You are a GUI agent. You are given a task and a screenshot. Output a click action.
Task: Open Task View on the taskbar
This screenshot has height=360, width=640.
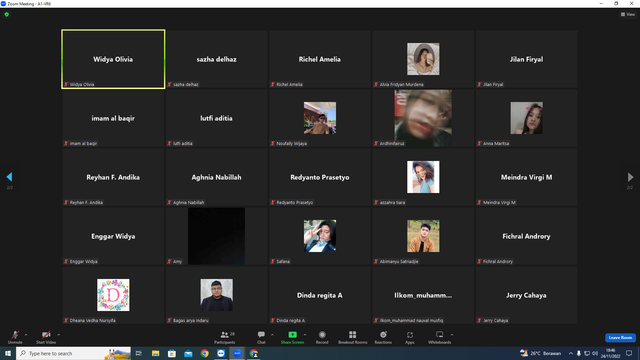[x=139, y=353]
